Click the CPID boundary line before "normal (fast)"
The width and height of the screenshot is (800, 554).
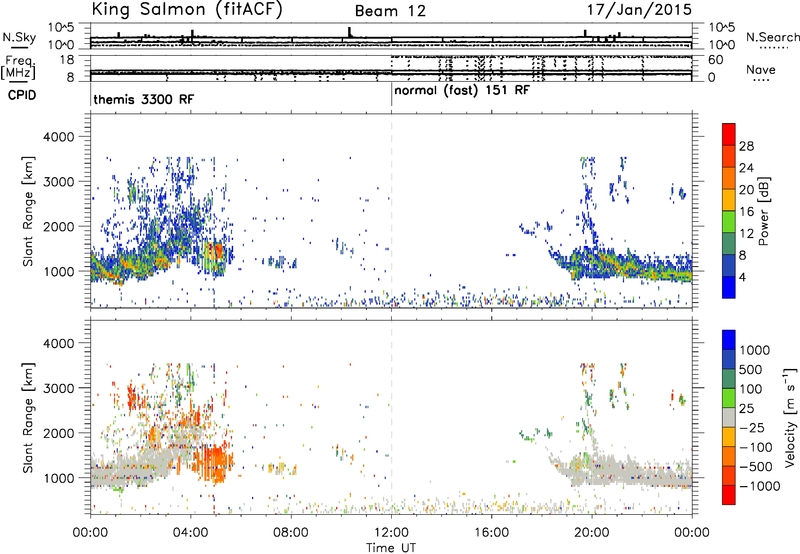[x=391, y=95]
